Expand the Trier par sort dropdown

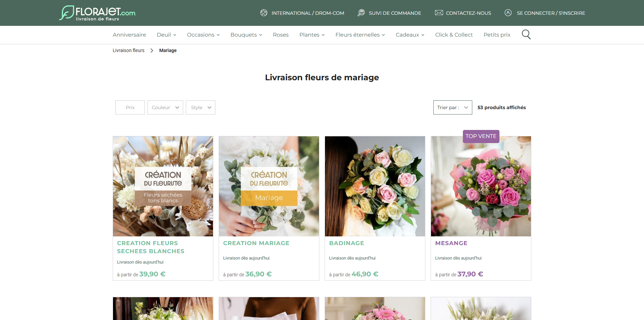tap(452, 107)
